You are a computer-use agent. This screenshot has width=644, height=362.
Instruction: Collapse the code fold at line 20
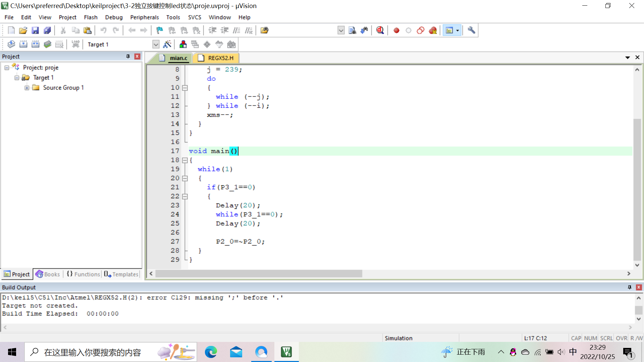click(x=185, y=178)
